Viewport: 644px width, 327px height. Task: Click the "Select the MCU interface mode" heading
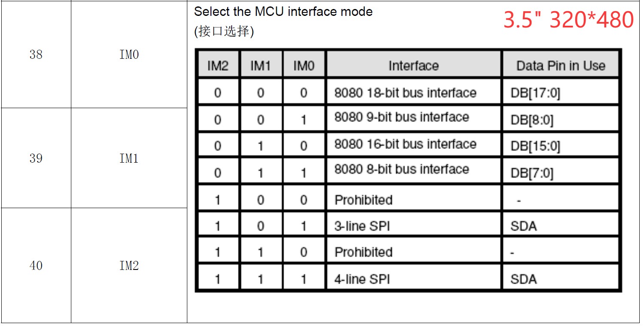[x=283, y=12]
